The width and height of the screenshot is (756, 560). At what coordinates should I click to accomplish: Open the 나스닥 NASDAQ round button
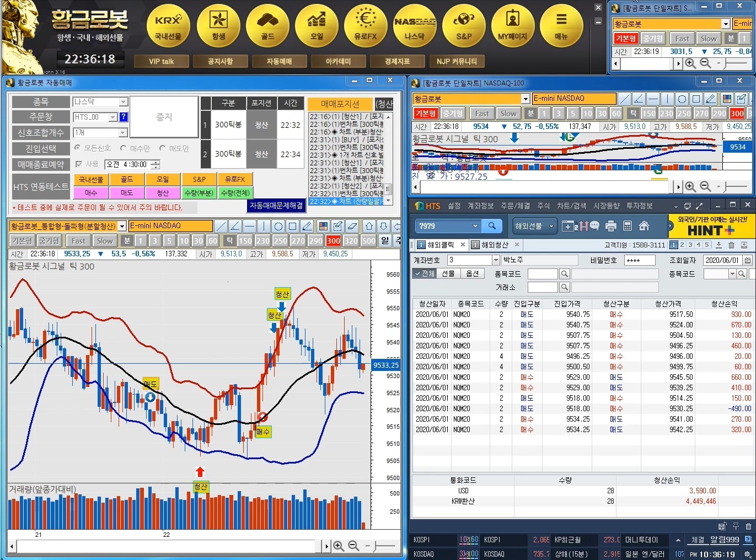tap(415, 26)
